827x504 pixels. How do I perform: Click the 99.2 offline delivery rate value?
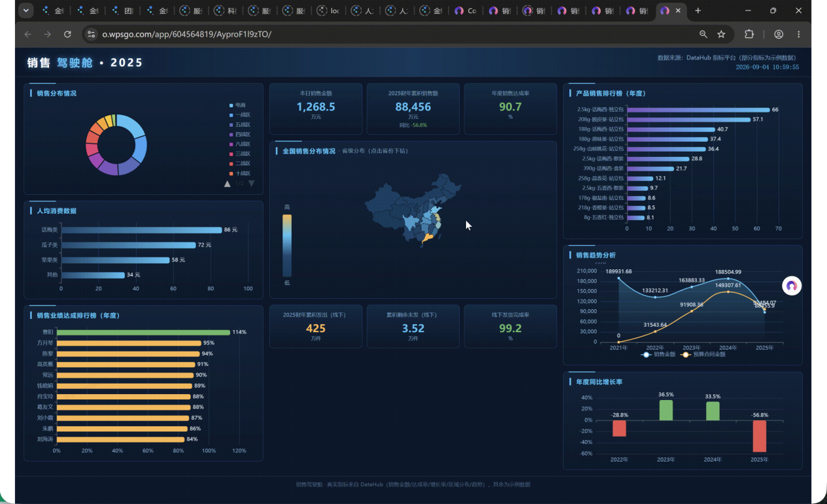tap(510, 328)
